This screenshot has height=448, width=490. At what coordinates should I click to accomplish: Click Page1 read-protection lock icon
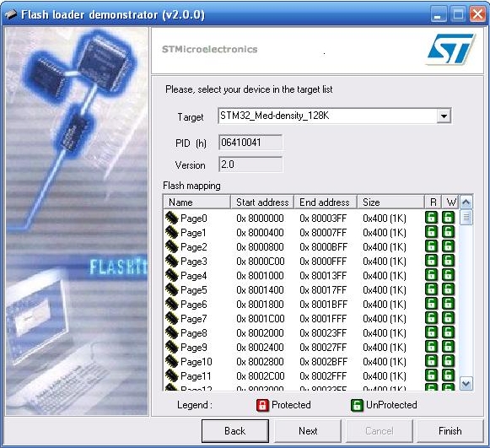coord(431,232)
